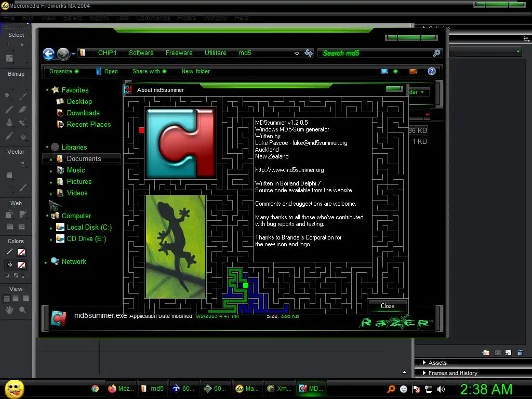
Task: Open the address bar history dropdown arrow
Action: pos(297,54)
